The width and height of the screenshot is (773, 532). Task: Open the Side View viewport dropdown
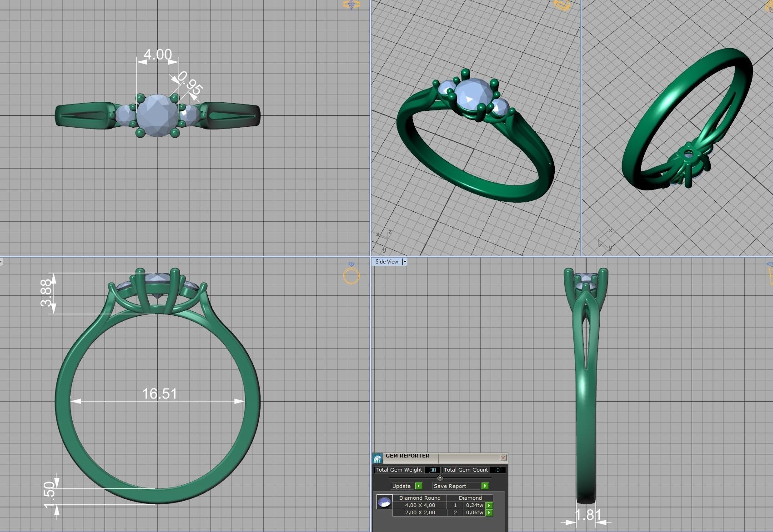click(x=404, y=262)
